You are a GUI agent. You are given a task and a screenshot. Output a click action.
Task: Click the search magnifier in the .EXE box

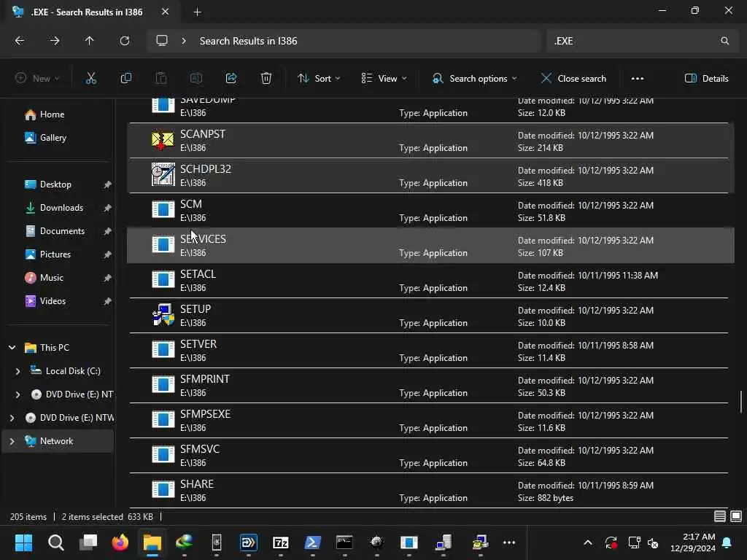(x=724, y=41)
